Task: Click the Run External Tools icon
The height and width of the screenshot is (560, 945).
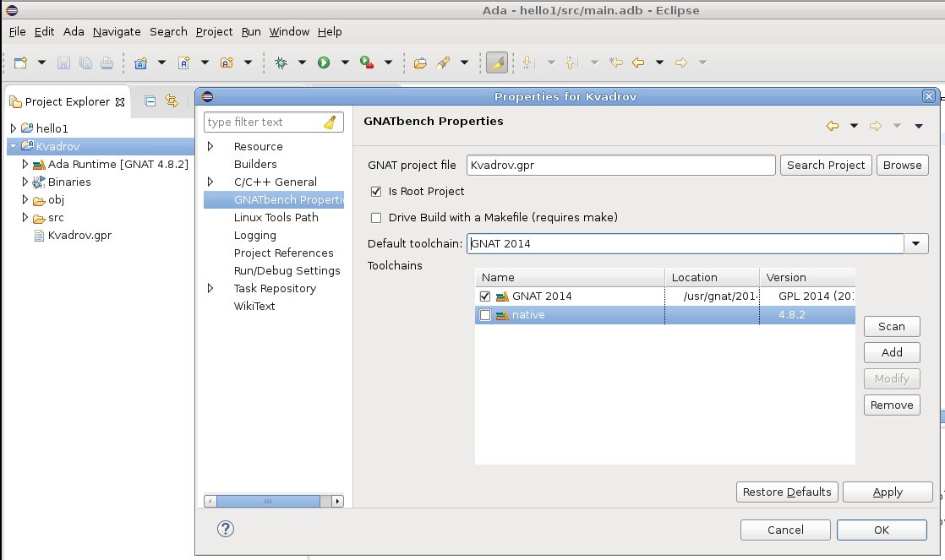Action: pos(367,63)
